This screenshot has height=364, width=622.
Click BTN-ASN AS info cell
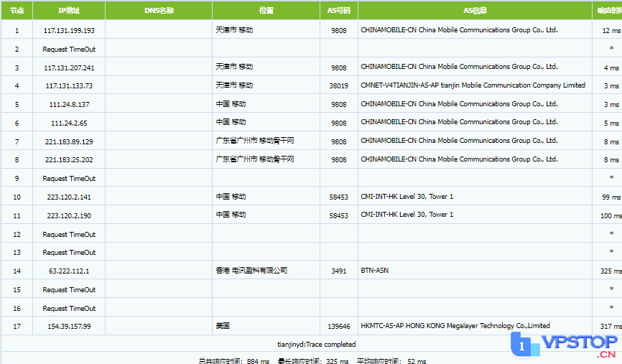click(x=475, y=271)
